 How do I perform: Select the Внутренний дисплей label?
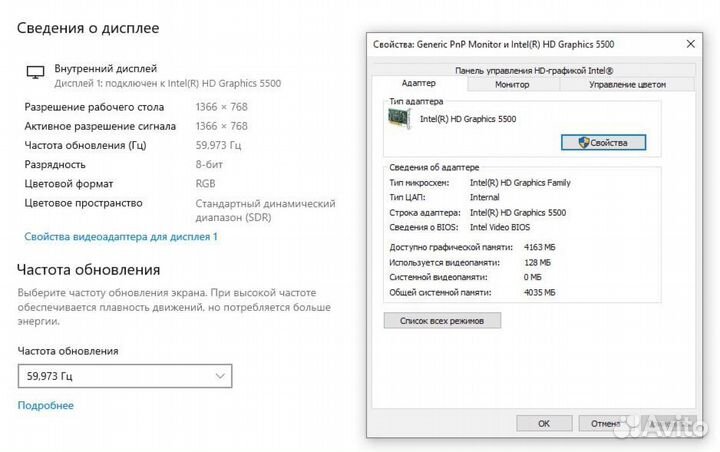point(106,68)
